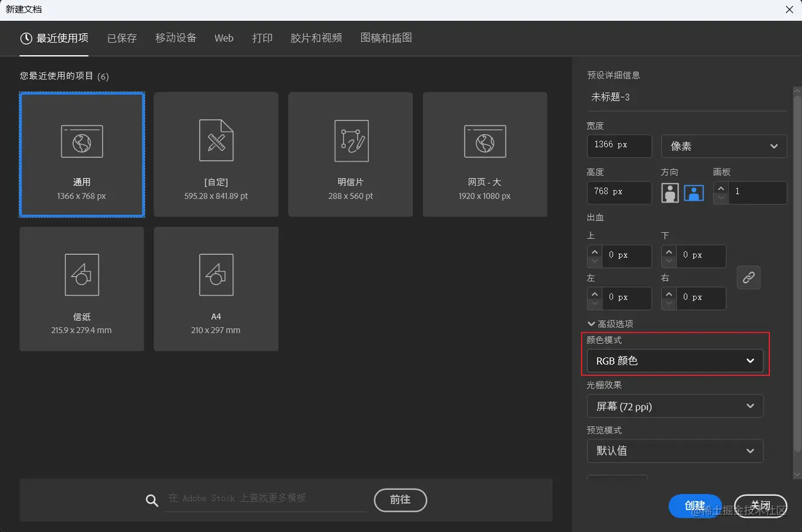Viewport: 802px width, 532px height.
Task: Click the 通用 preset's globe icon
Action: pos(81,141)
